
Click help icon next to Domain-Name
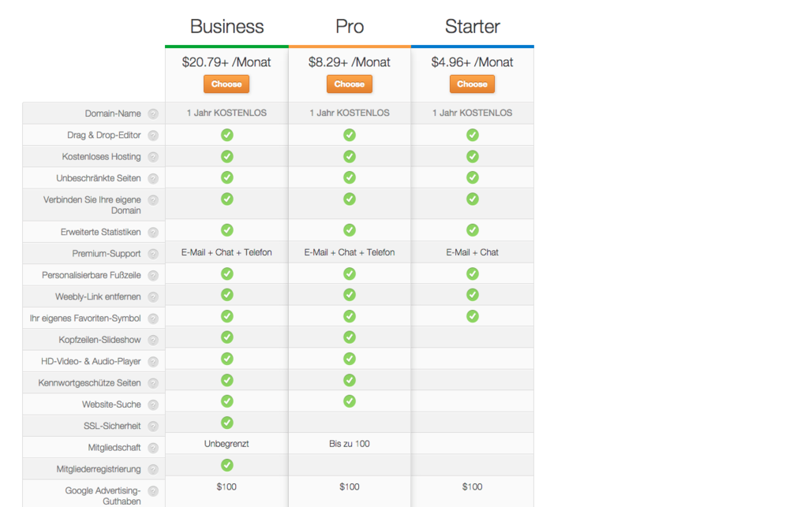(153, 114)
